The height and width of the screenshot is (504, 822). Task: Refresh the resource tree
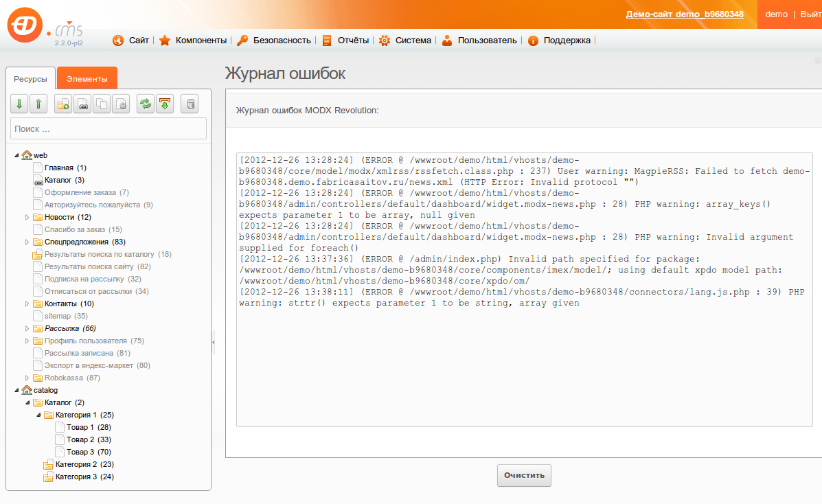[145, 104]
